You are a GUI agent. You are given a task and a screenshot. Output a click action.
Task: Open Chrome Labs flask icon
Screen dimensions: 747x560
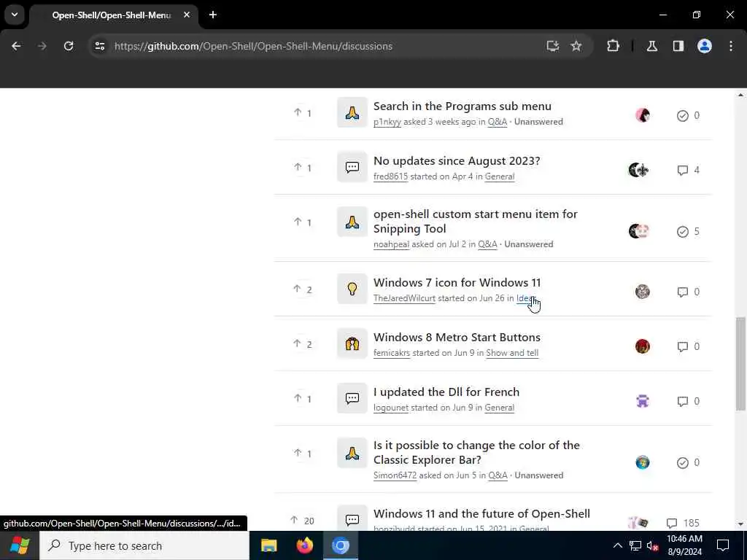click(x=652, y=46)
